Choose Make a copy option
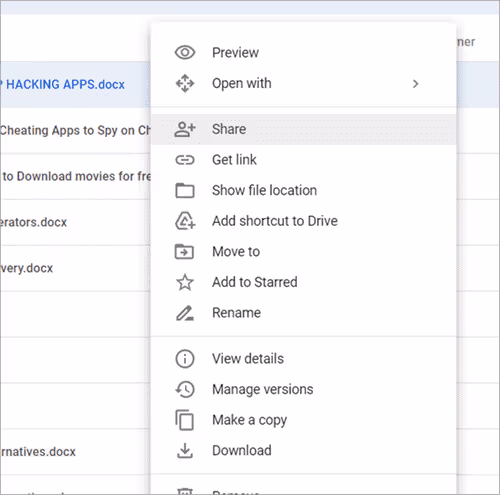 [304, 420]
